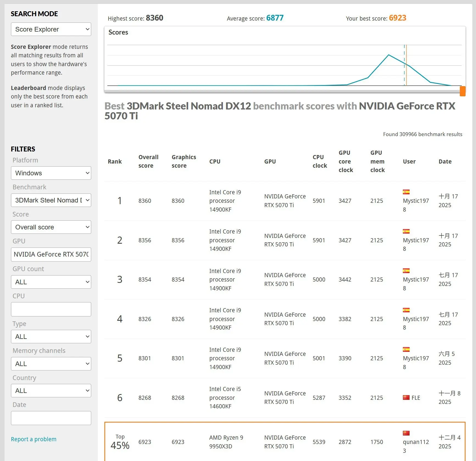The width and height of the screenshot is (476, 461).
Task: Open the GPU count dropdown
Action: 51,282
